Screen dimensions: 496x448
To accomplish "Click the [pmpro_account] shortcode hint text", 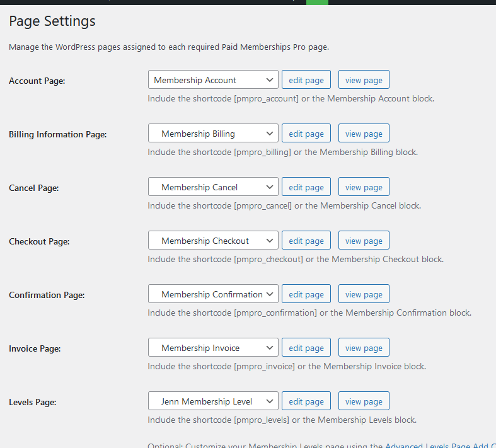I will (x=291, y=99).
